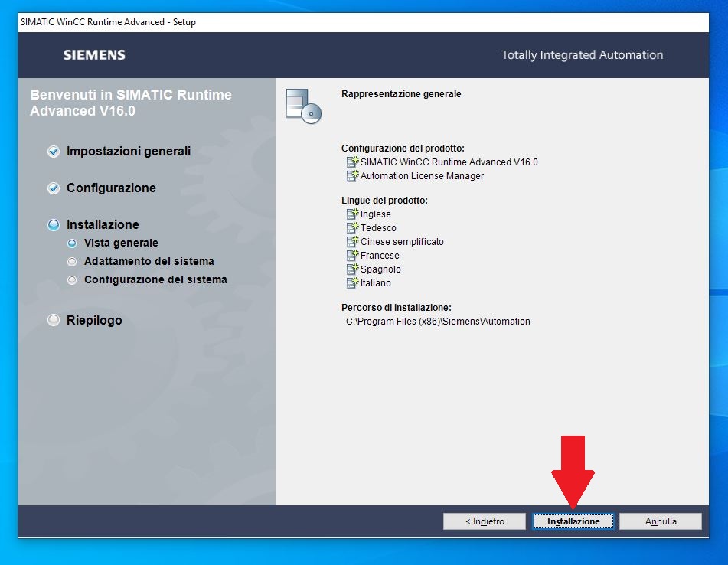728x565 pixels.
Task: Click the bullet icon beside Vista generale
Action: tap(72, 243)
